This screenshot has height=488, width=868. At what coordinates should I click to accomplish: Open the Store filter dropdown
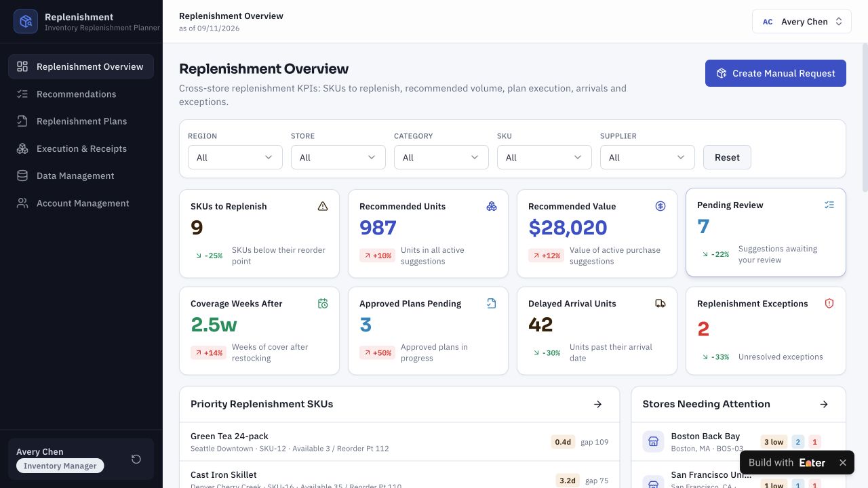338,157
